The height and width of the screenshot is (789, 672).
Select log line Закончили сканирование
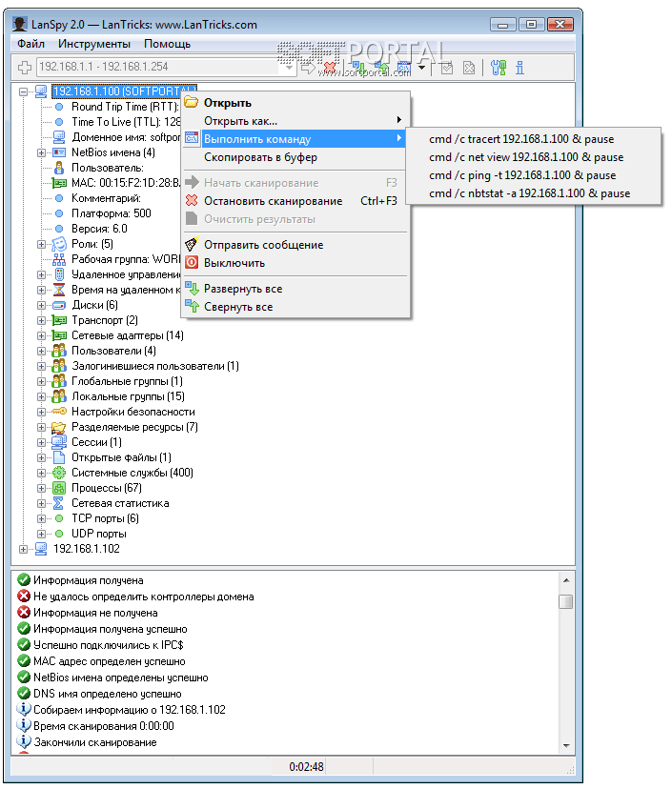(x=95, y=742)
